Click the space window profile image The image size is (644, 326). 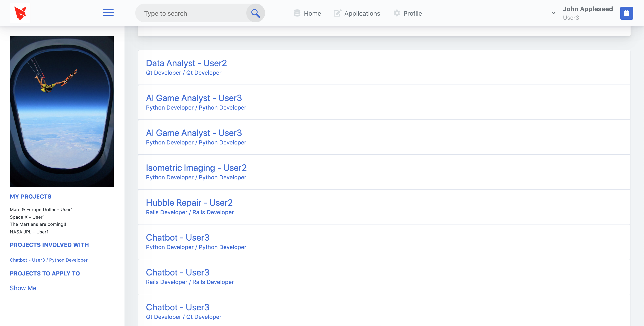click(x=62, y=111)
